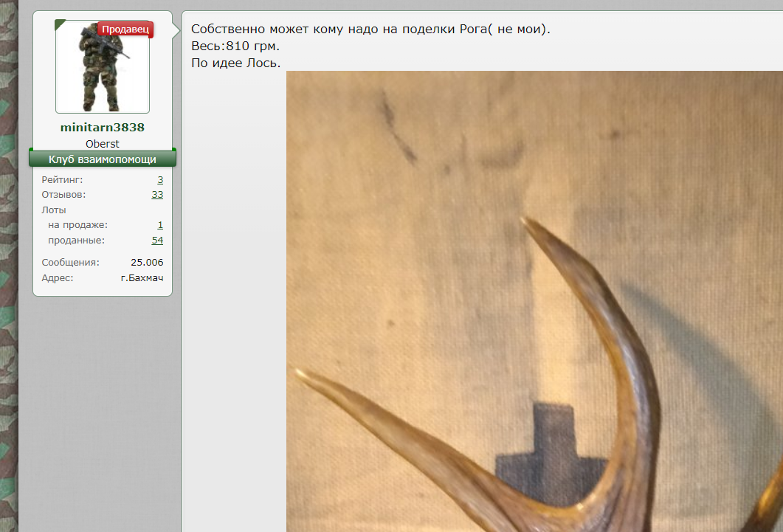The image size is (783, 532).
Task: View the 54 sold lots
Action: (x=157, y=241)
